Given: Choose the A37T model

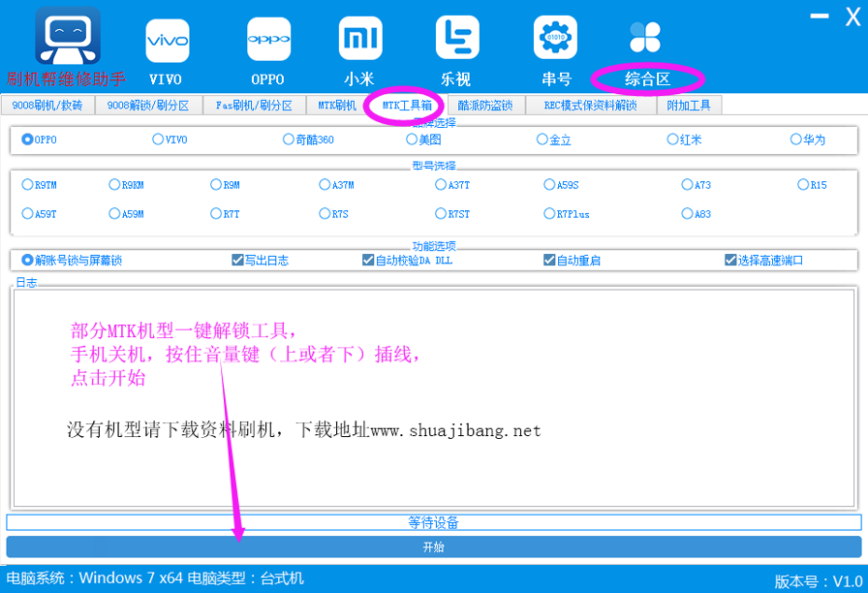Looking at the screenshot, I should [441, 185].
